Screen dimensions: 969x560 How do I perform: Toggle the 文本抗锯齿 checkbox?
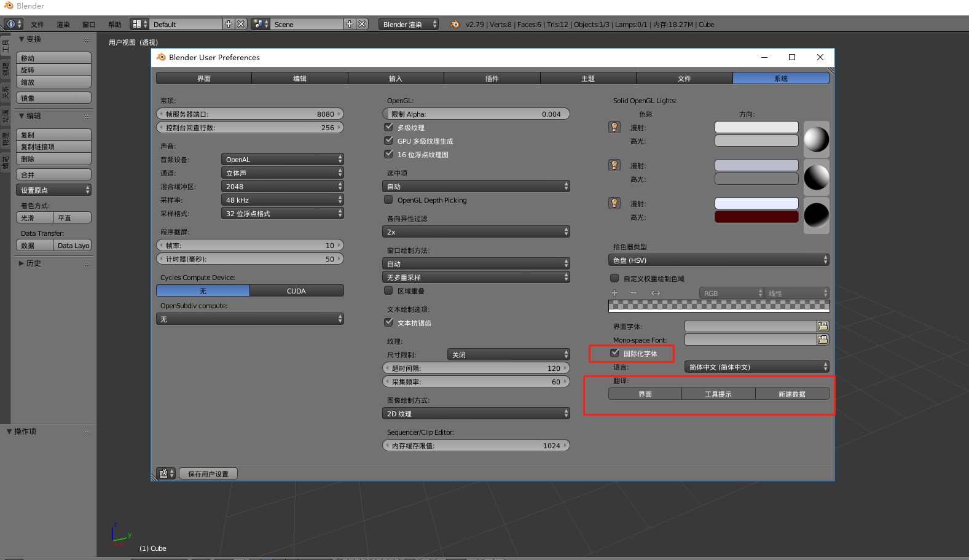click(x=388, y=322)
